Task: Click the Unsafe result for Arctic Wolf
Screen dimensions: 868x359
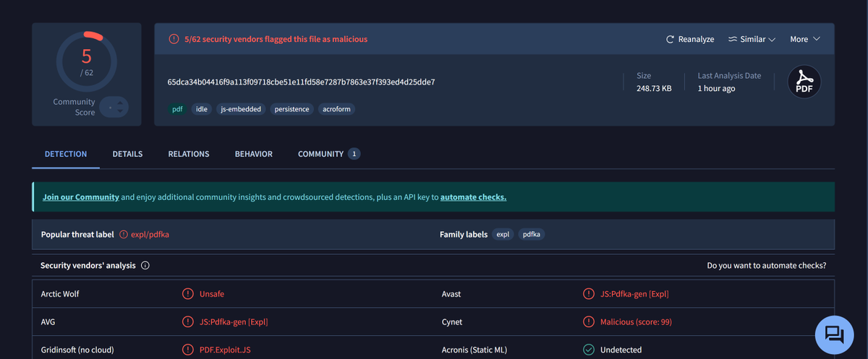Action: pyautogui.click(x=212, y=294)
